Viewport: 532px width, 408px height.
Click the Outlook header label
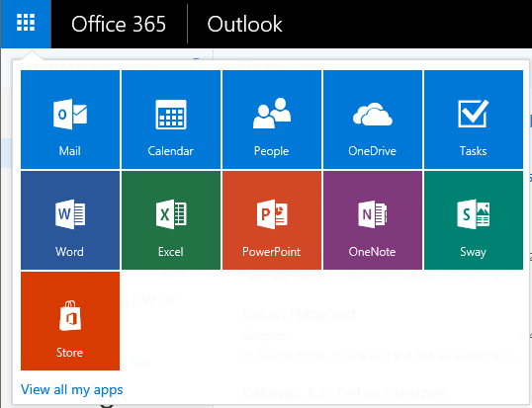click(x=244, y=24)
